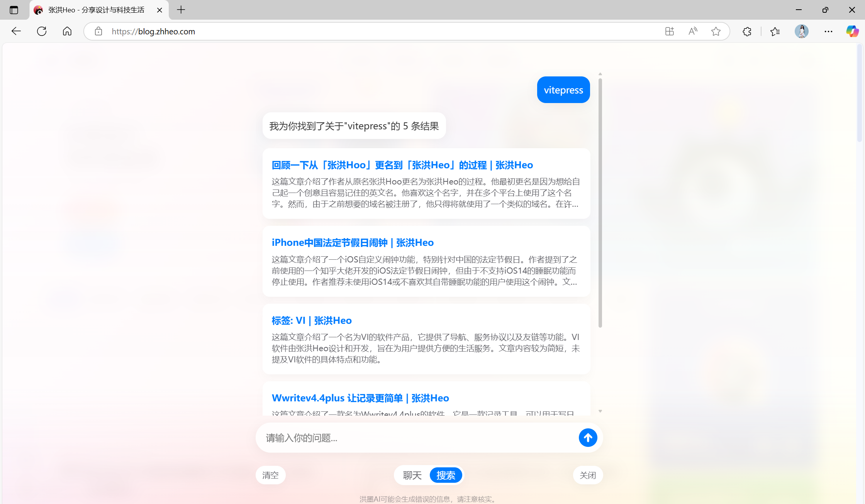This screenshot has width=865, height=504.
Task: Click the iOS法定节假日闹钟 summary text
Action: tap(425, 271)
